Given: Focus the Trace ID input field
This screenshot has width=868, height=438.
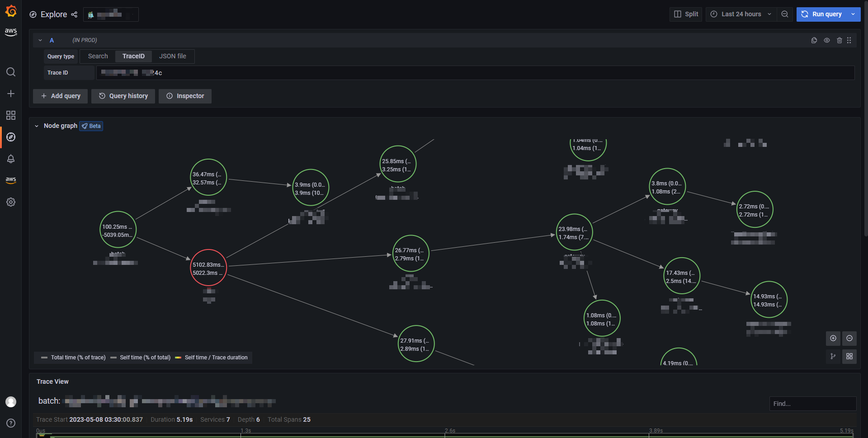Looking at the screenshot, I should coord(476,73).
